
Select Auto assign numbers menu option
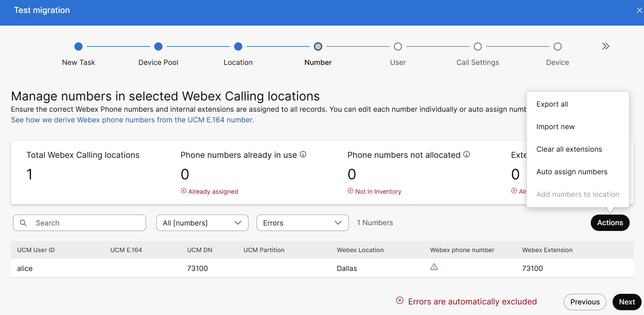coord(572,172)
